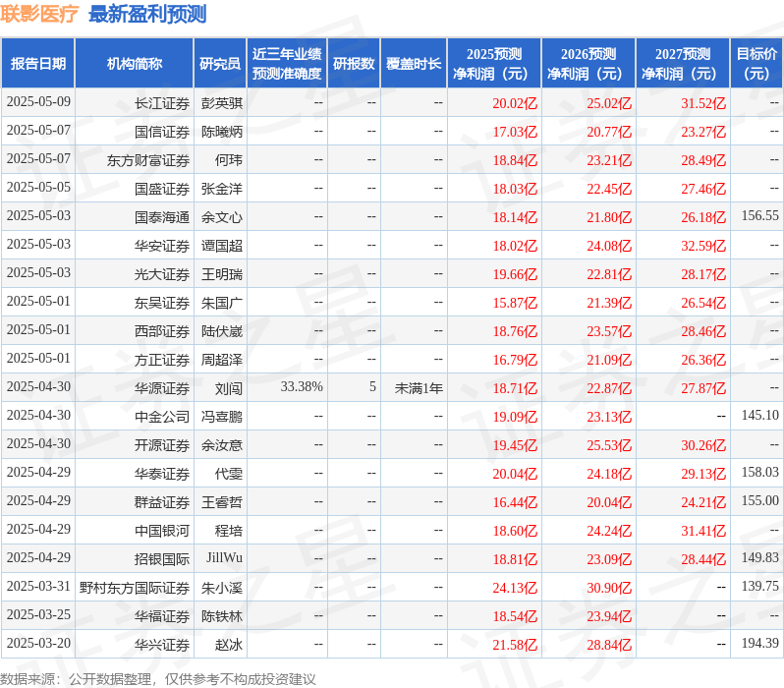Click 长江证券 institution name
Screen dimensions: 784x688
pyautogui.click(x=162, y=103)
